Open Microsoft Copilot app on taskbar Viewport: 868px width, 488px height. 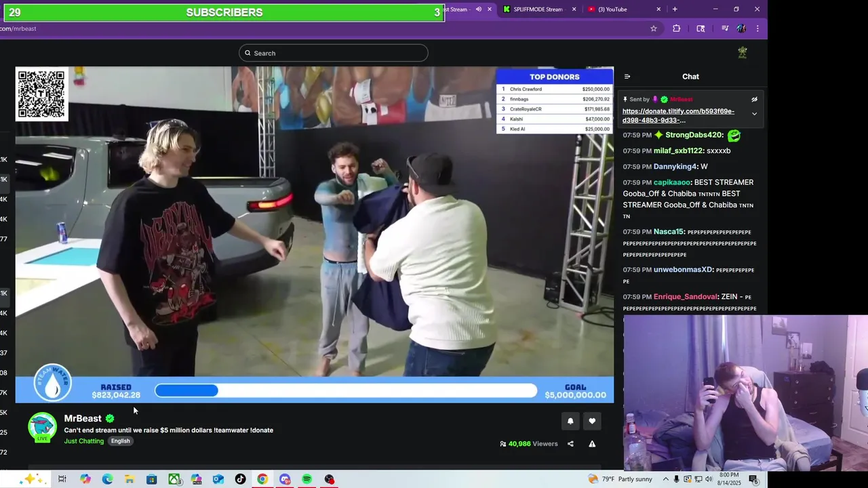(x=85, y=479)
